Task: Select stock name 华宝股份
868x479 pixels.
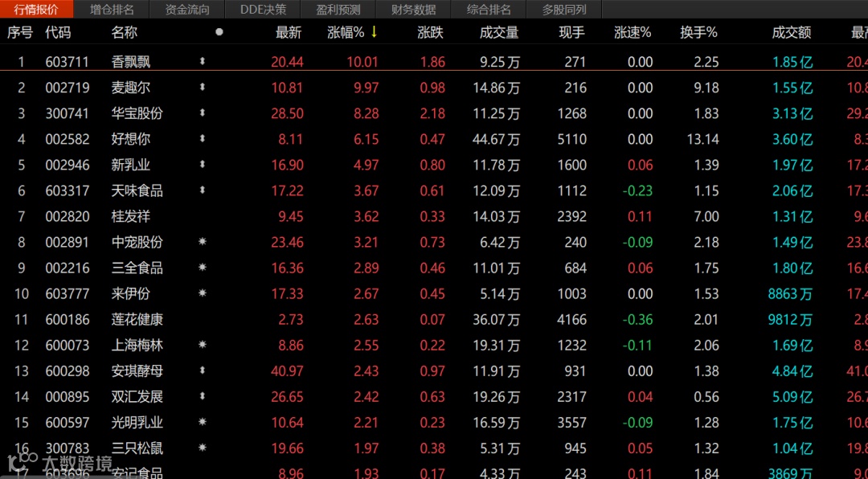Action: [x=137, y=113]
